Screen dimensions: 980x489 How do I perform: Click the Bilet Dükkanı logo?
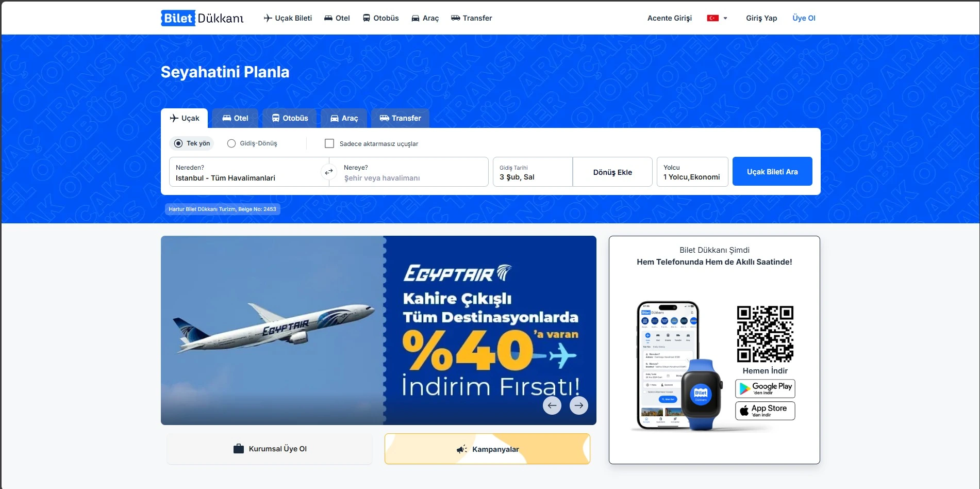(x=202, y=18)
